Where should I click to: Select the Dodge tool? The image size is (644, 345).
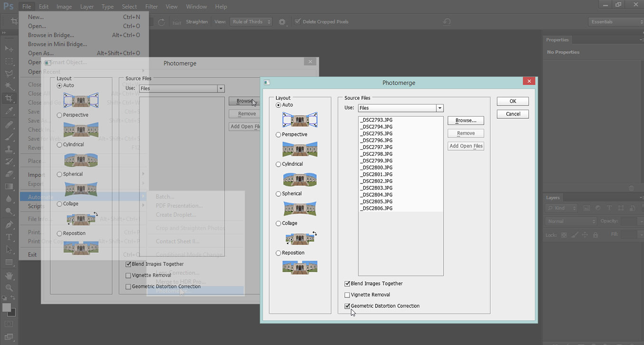(9, 211)
